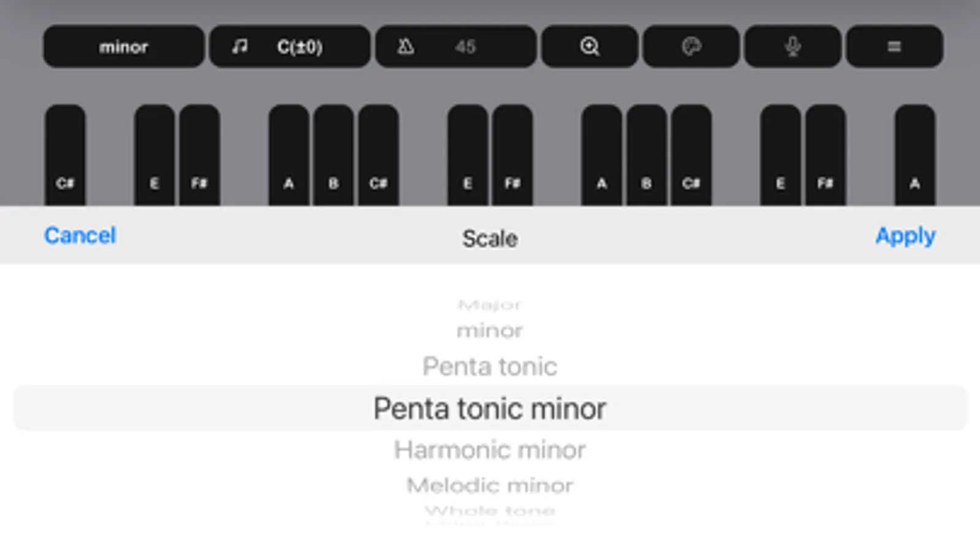
Task: Pick Whole tone scale option
Action: point(490,510)
